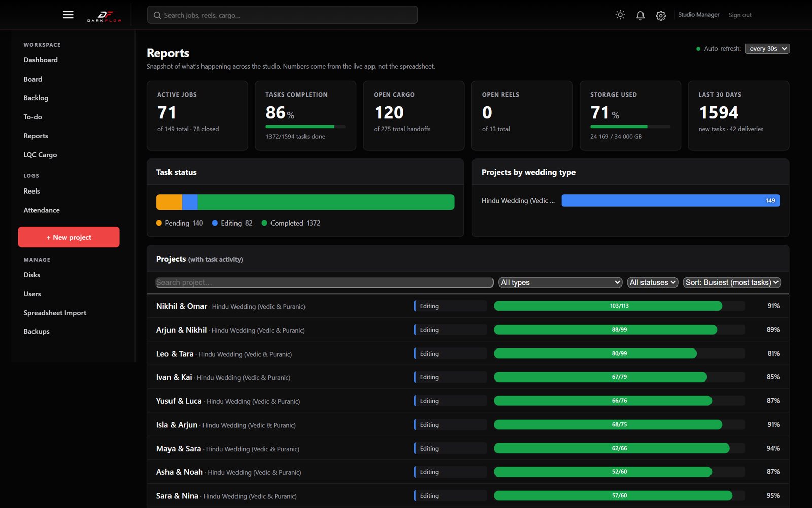
Task: Open notifications bell icon
Action: pos(640,15)
